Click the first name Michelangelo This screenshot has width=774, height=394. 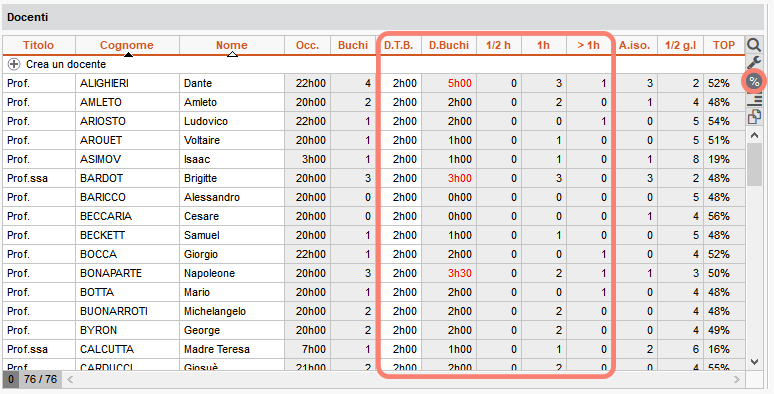[x=215, y=312]
